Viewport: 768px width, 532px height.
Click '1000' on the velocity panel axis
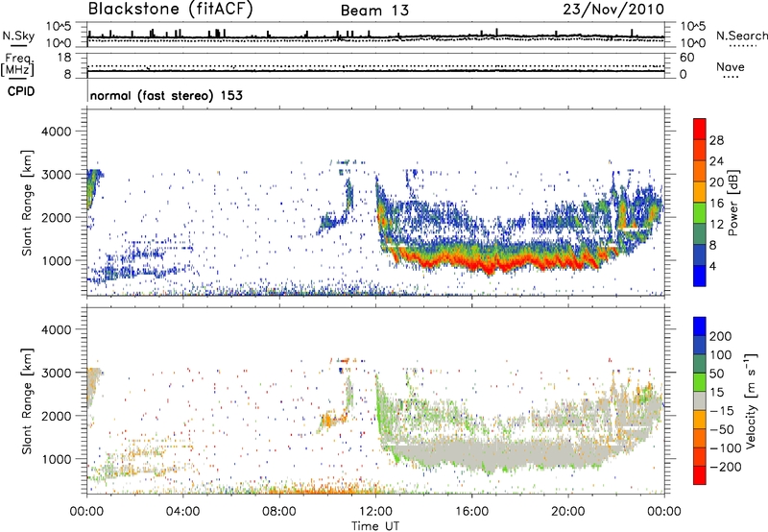pos(56,459)
